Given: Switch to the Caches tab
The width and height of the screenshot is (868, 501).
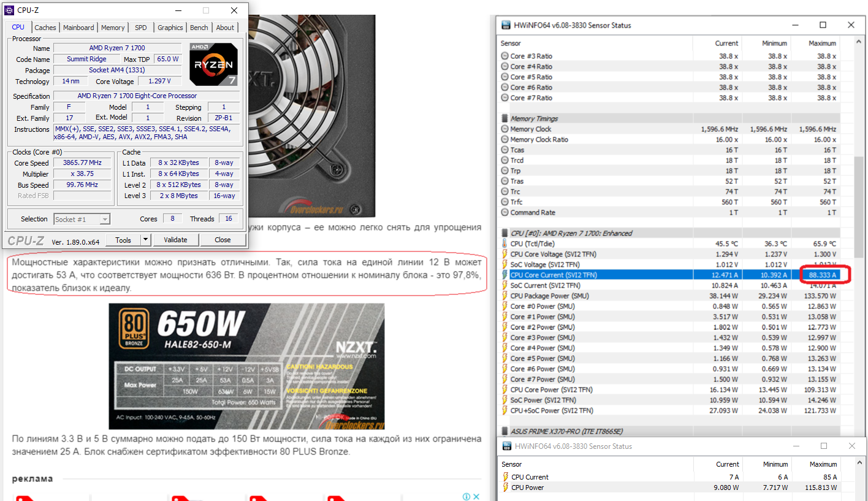Looking at the screenshot, I should pyautogui.click(x=45, y=28).
